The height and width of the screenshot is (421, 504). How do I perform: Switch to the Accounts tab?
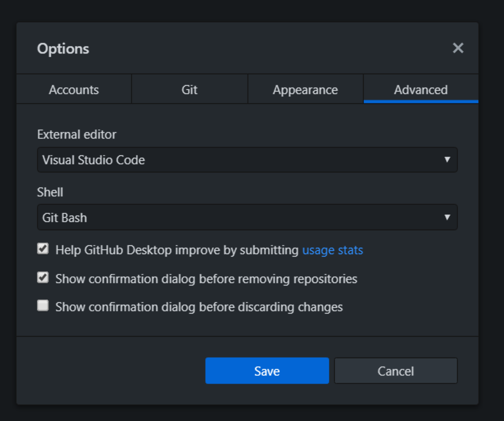click(74, 90)
